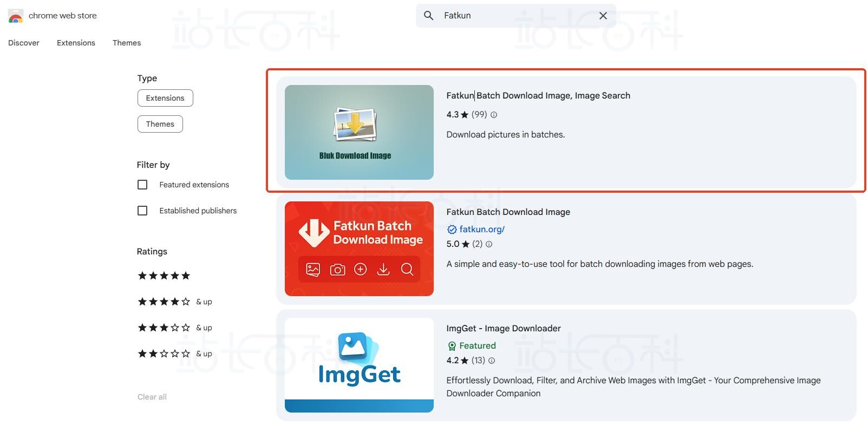868x425 pixels.
Task: Open the Bluk Download Image thumbnail
Action: pyautogui.click(x=359, y=132)
